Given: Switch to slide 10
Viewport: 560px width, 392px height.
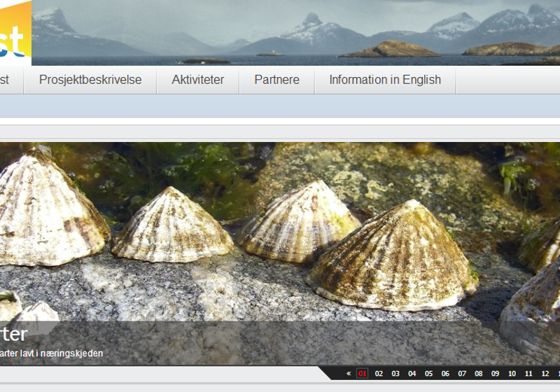Looking at the screenshot, I should 512,374.
